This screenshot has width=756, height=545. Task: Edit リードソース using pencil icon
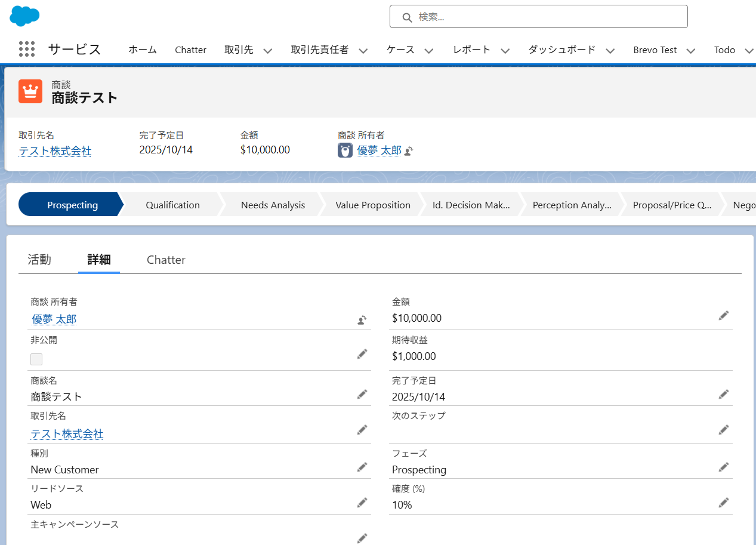pos(362,503)
